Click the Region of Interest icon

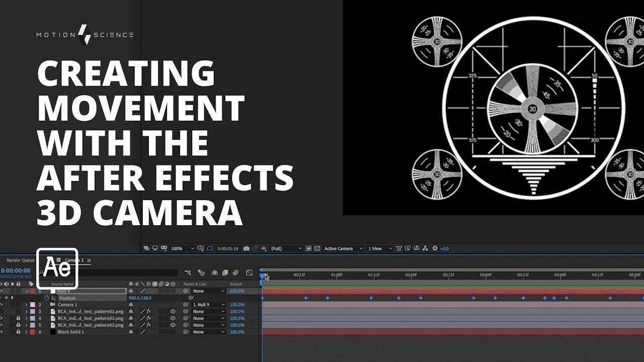(308, 248)
